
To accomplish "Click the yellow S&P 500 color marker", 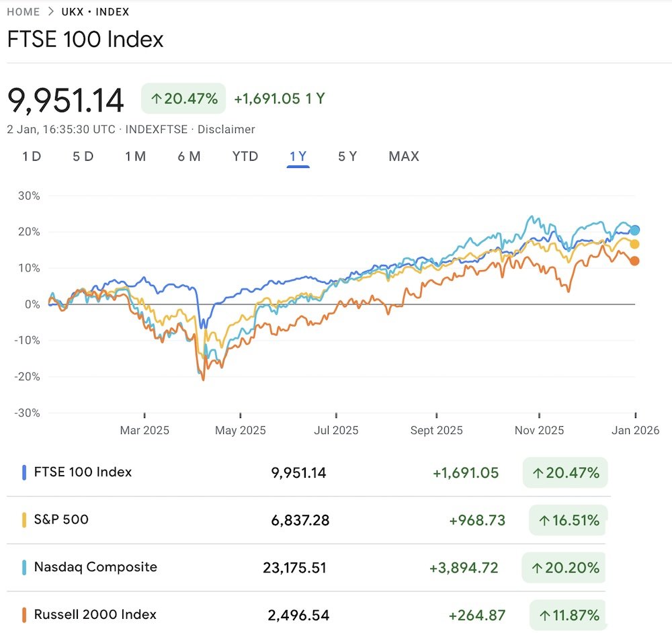I will pyautogui.click(x=24, y=519).
